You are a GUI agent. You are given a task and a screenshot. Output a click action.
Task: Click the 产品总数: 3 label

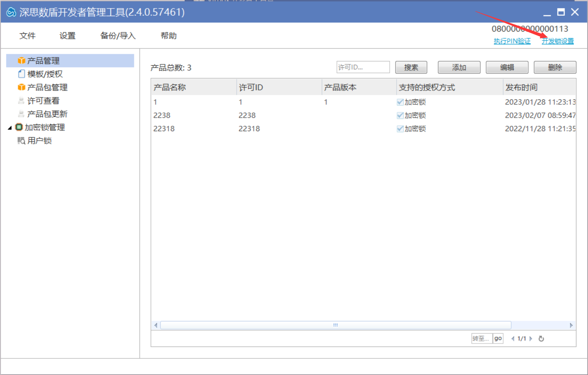click(171, 68)
